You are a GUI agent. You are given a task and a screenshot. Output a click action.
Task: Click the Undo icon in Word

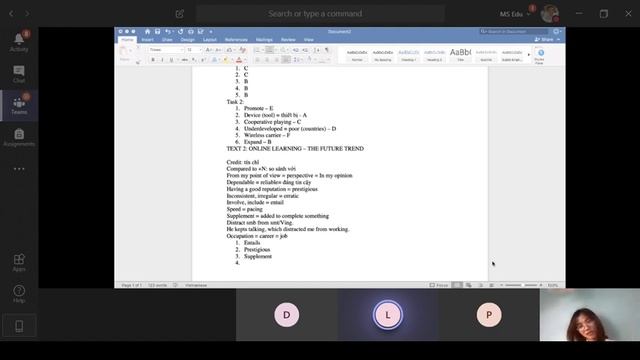click(x=168, y=31)
